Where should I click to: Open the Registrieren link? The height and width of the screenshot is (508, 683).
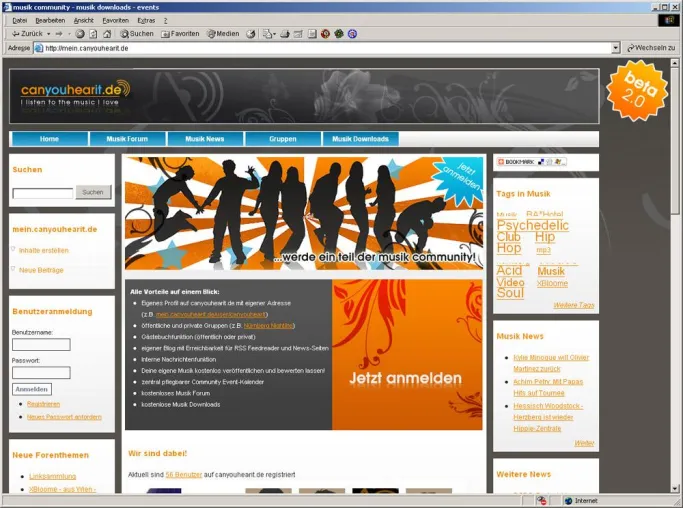pos(43,404)
